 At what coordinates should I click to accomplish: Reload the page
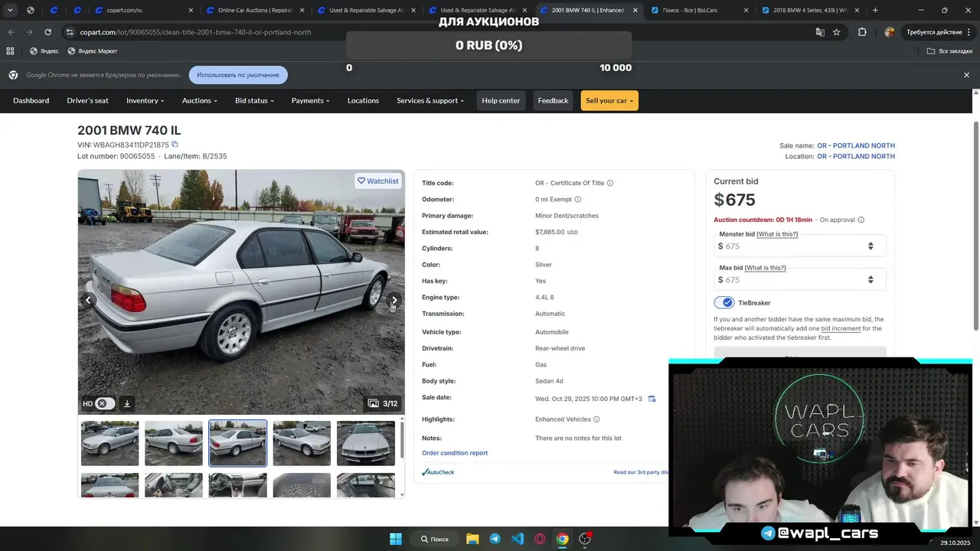pyautogui.click(x=47, y=32)
